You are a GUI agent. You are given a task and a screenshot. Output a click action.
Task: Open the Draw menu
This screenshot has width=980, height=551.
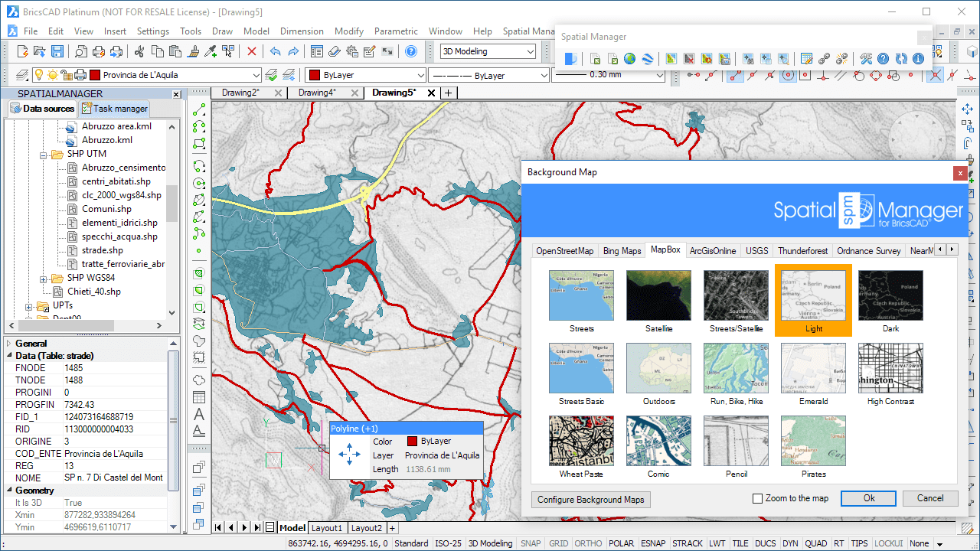[222, 31]
